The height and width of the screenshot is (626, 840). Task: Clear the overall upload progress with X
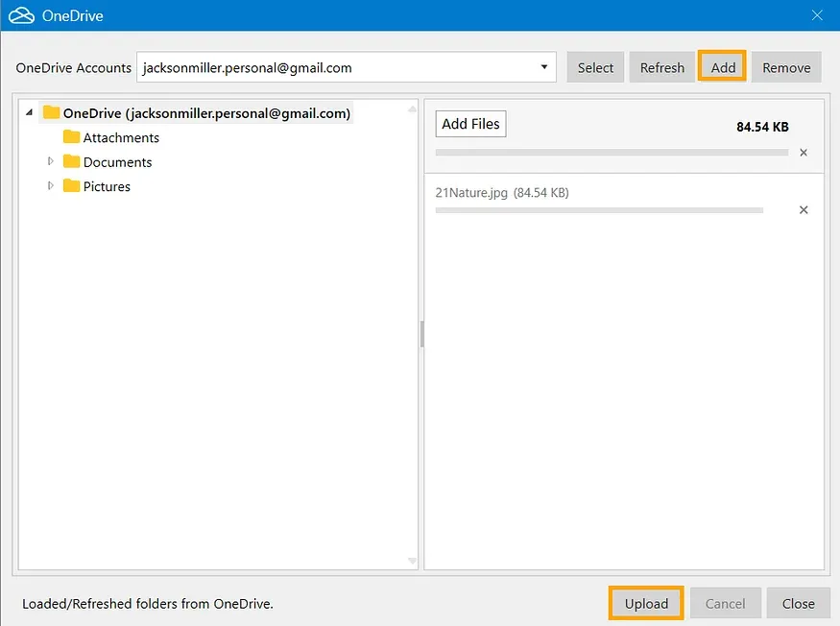[804, 153]
